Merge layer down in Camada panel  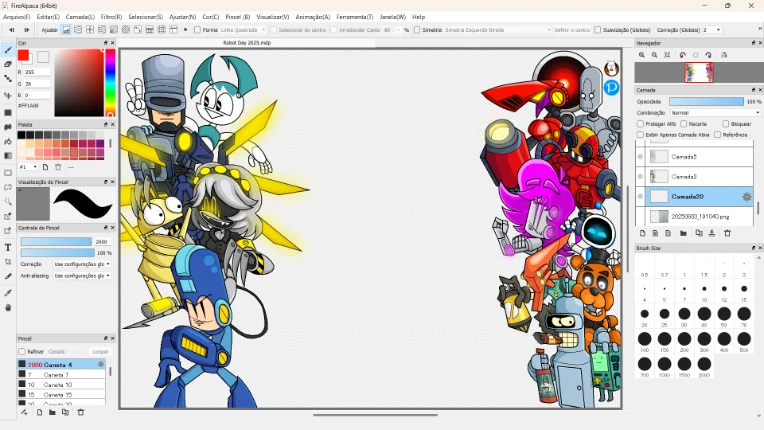coord(712,233)
